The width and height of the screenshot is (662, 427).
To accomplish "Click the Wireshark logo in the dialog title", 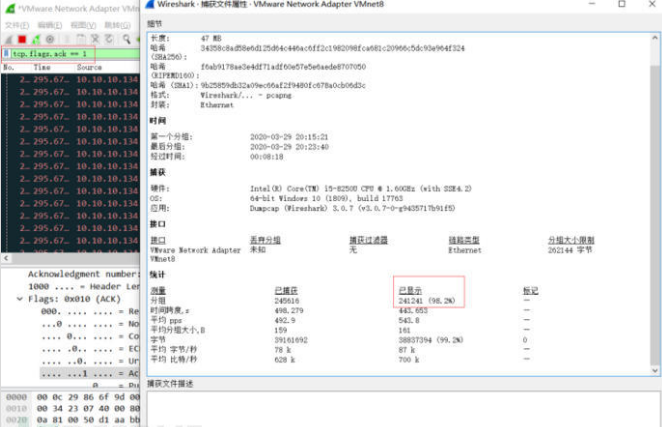I will (155, 7).
